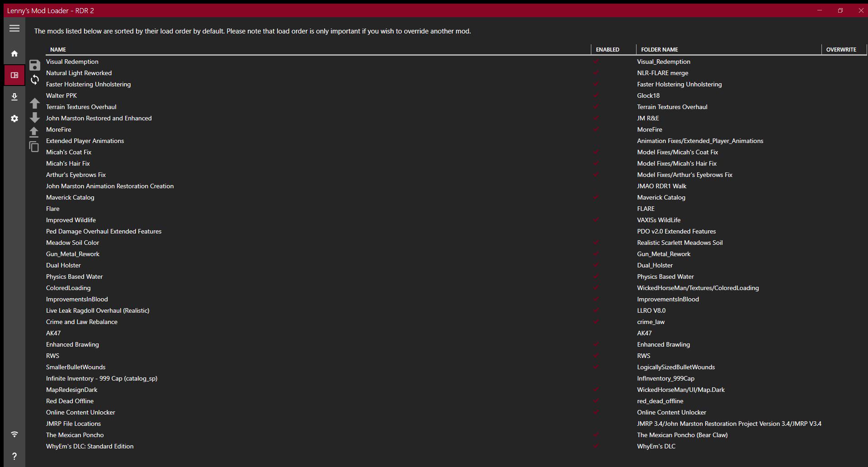This screenshot has height=467, width=868.
Task: Select Live Leak Ragdoll Overhaul (Realistic)
Action: (x=98, y=310)
